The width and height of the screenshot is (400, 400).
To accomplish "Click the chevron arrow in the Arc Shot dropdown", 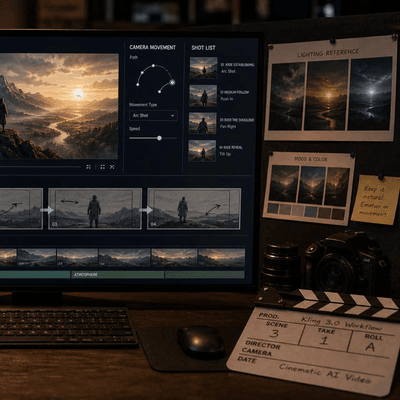I will (172, 115).
